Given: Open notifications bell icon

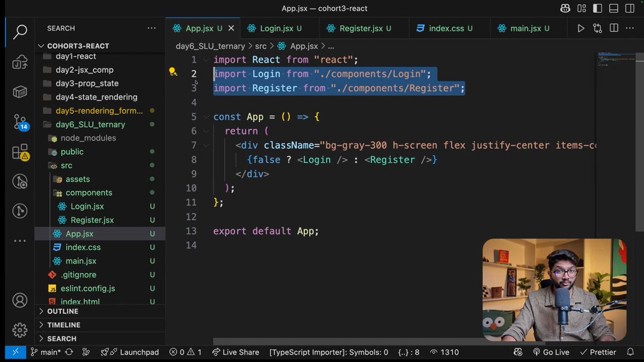Looking at the screenshot, I should pyautogui.click(x=630, y=352).
